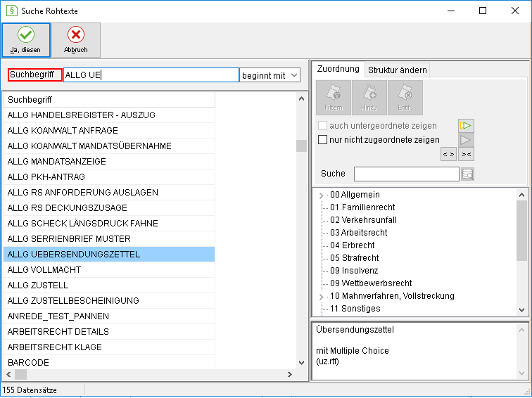Expand the '00 Allgemein' tree node
Viewport: 532px width, 398px height.
pyautogui.click(x=322, y=195)
